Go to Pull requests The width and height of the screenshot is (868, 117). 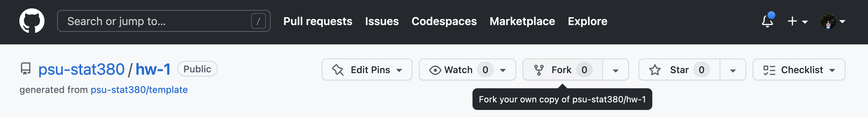[318, 21]
